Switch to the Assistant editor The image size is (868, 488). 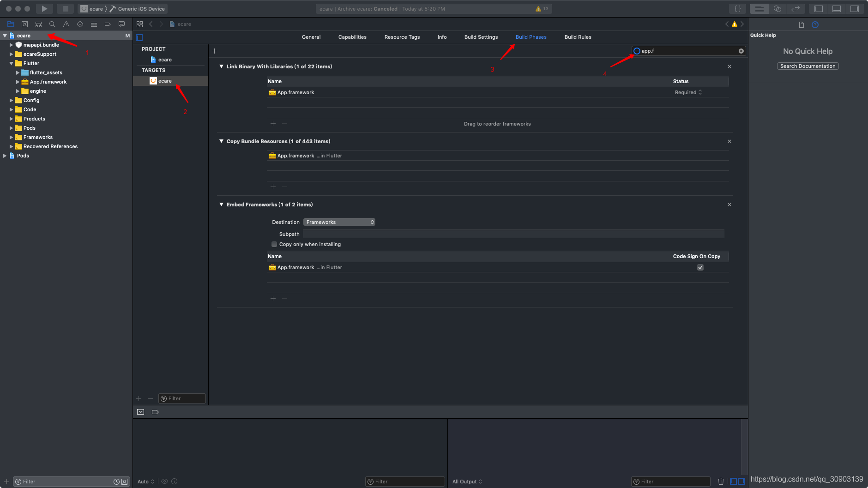click(x=778, y=9)
